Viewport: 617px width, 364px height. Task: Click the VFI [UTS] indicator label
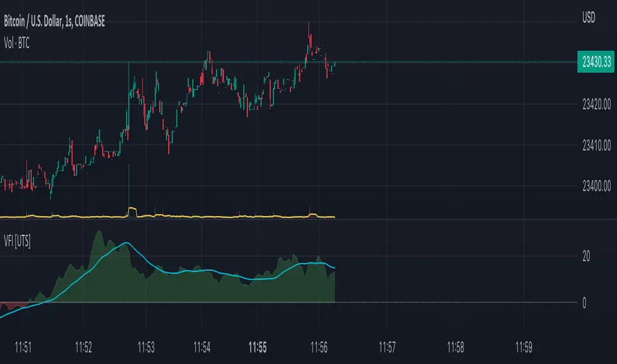coord(17,241)
